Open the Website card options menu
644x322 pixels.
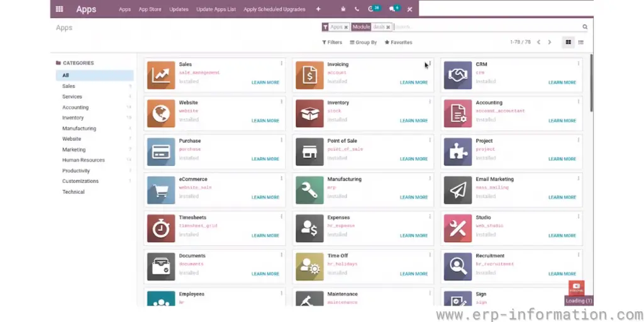(x=281, y=102)
